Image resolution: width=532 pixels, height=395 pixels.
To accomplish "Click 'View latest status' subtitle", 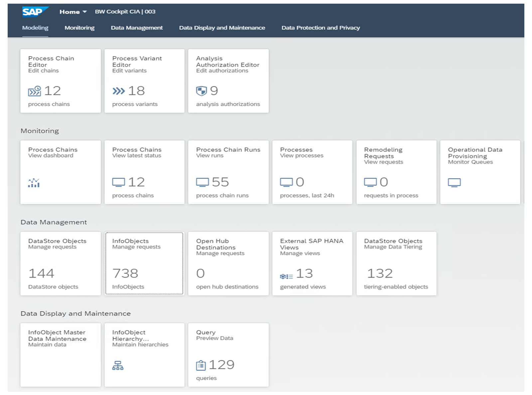I will click(x=137, y=156).
